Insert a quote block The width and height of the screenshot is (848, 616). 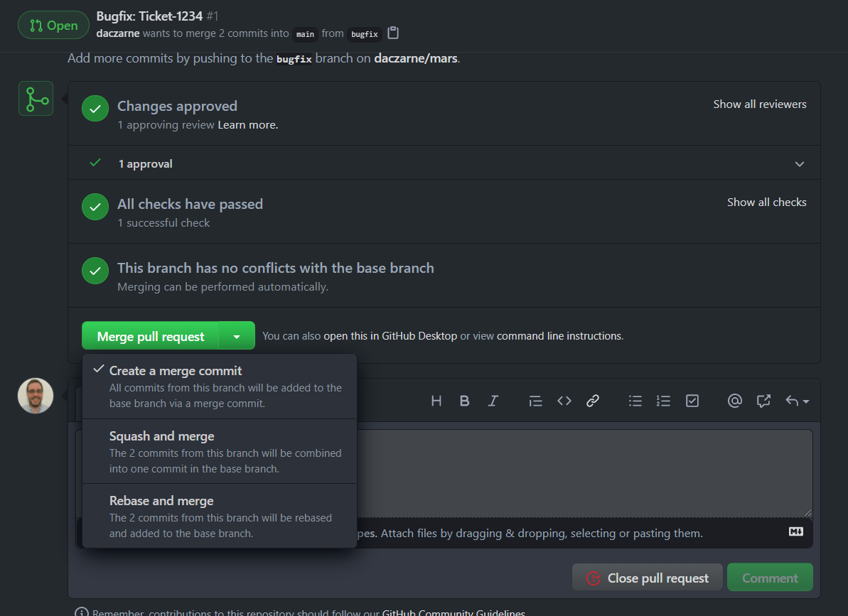pos(536,401)
